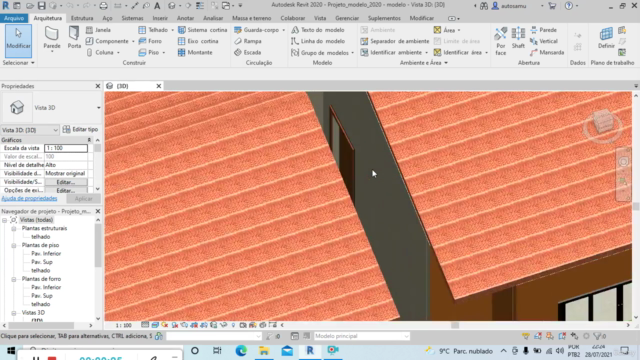The height and width of the screenshot is (360, 640).
Task: Open Revit from the Windows taskbar
Action: 310,351
